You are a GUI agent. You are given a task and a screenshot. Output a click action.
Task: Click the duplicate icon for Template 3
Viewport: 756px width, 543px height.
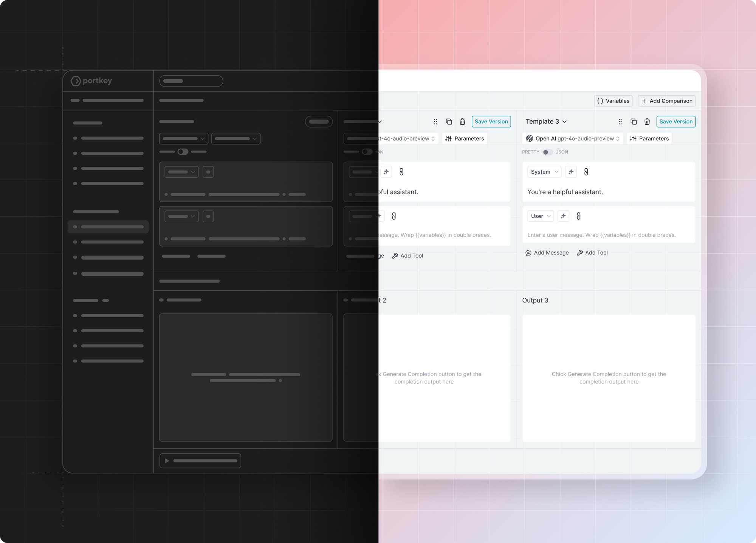pos(634,121)
